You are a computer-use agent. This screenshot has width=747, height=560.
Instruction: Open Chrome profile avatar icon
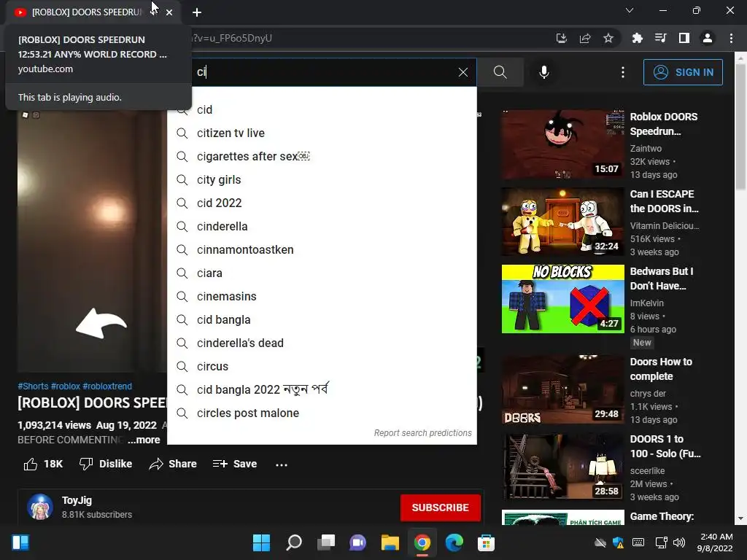(x=708, y=38)
